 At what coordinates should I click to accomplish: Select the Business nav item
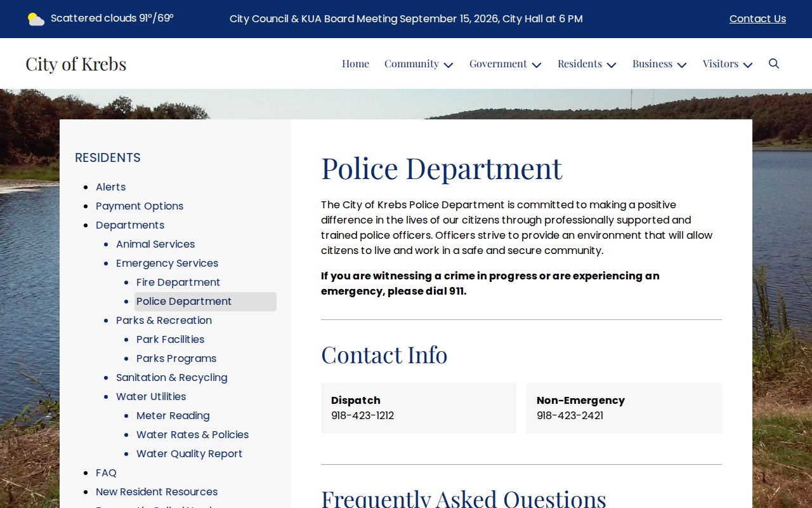[x=652, y=63]
